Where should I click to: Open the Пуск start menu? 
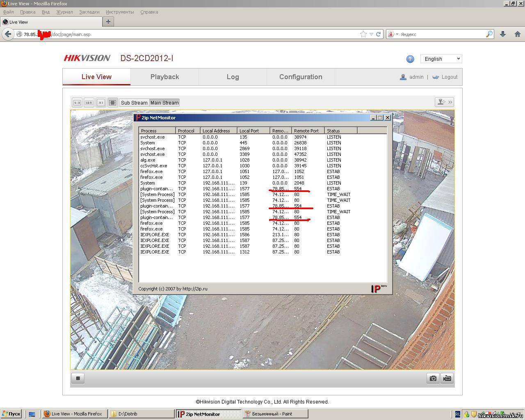click(11, 414)
